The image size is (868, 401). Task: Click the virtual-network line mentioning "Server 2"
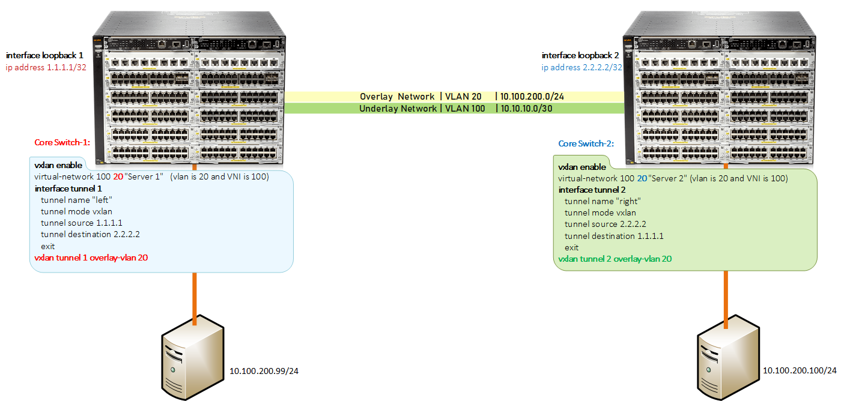673,178
